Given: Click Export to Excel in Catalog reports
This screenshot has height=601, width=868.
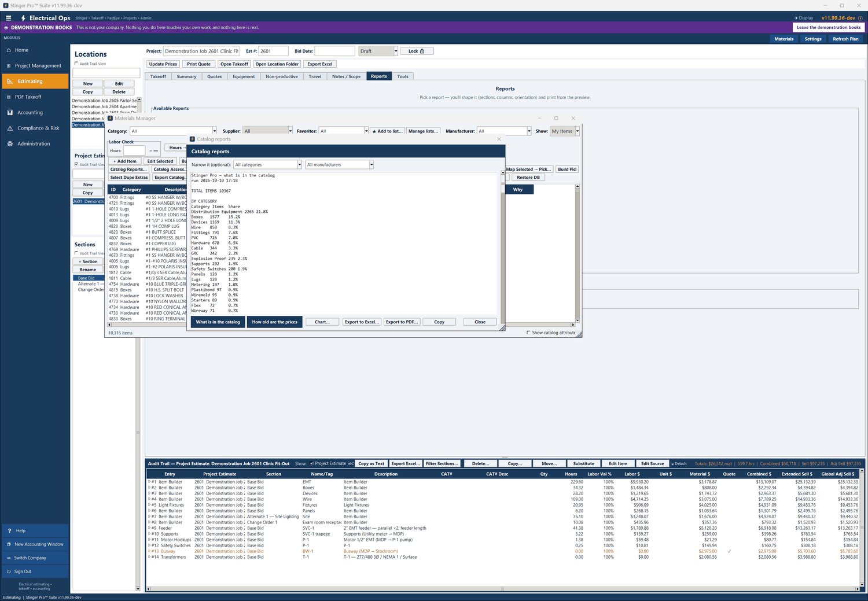Looking at the screenshot, I should (x=362, y=322).
